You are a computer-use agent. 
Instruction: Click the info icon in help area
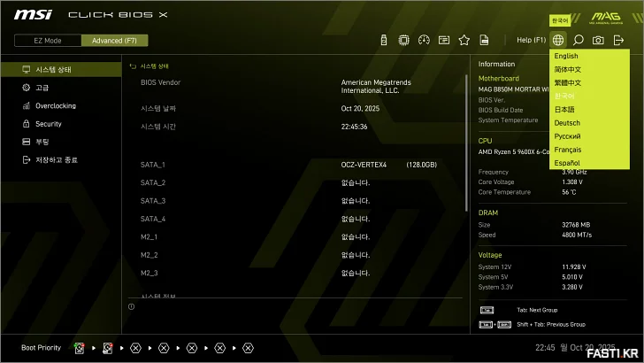(x=132, y=306)
